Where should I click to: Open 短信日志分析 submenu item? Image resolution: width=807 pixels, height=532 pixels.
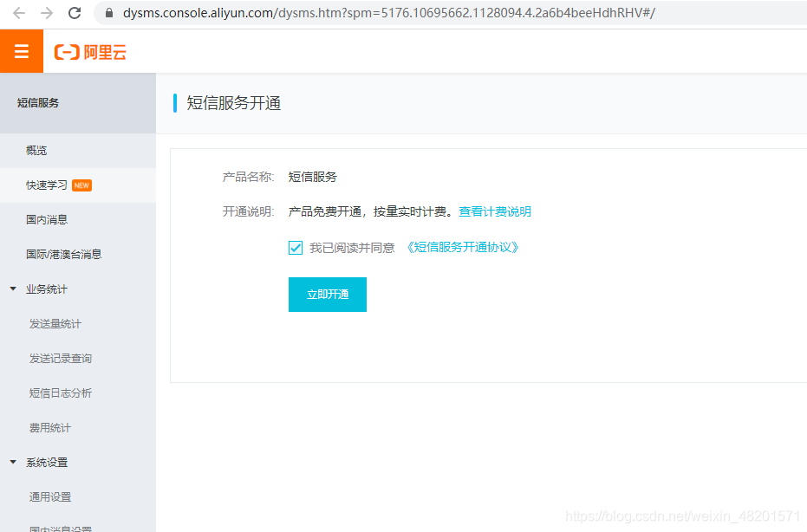coord(60,393)
